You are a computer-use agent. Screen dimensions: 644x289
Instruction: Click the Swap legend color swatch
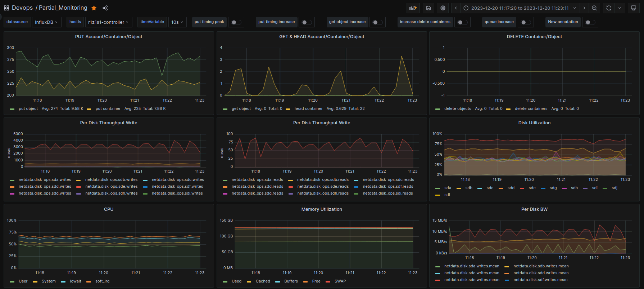tap(328, 281)
